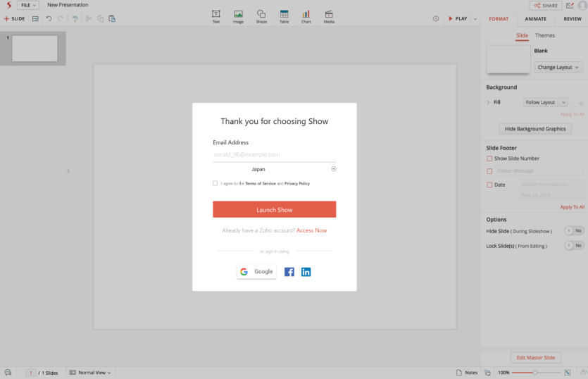Screen dimensions: 588x379
Task: Adjust the zoom slider
Action: 535,373
